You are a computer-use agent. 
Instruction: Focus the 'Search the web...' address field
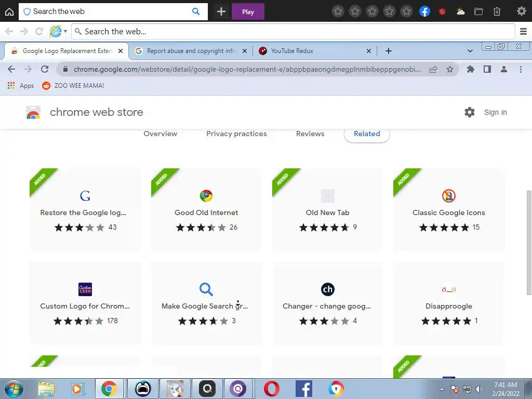point(294,32)
